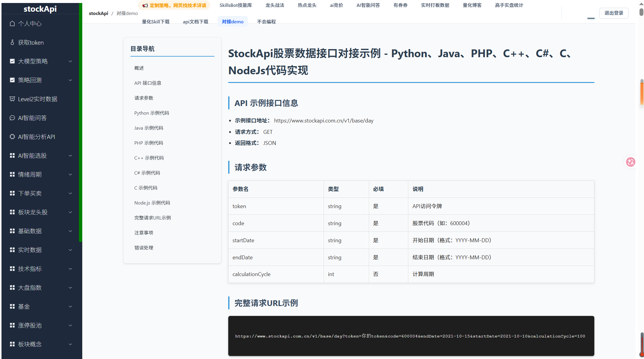The width and height of the screenshot is (644, 359).
Task: Click the pink floating translate icon
Action: 631,162
